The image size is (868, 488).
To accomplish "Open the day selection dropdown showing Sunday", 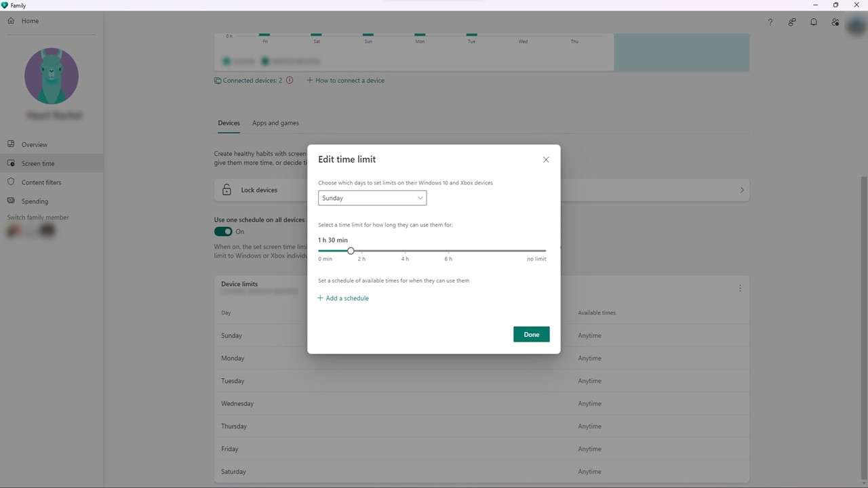I will pos(372,198).
